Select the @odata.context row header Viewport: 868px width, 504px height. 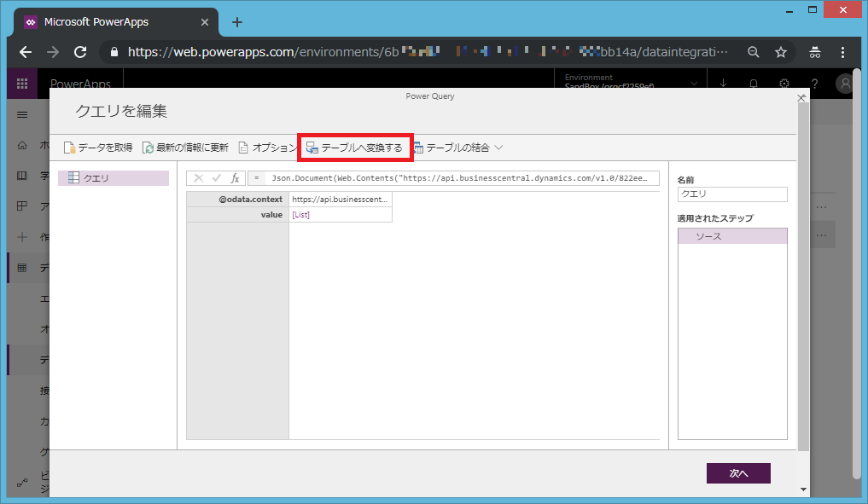click(237, 200)
